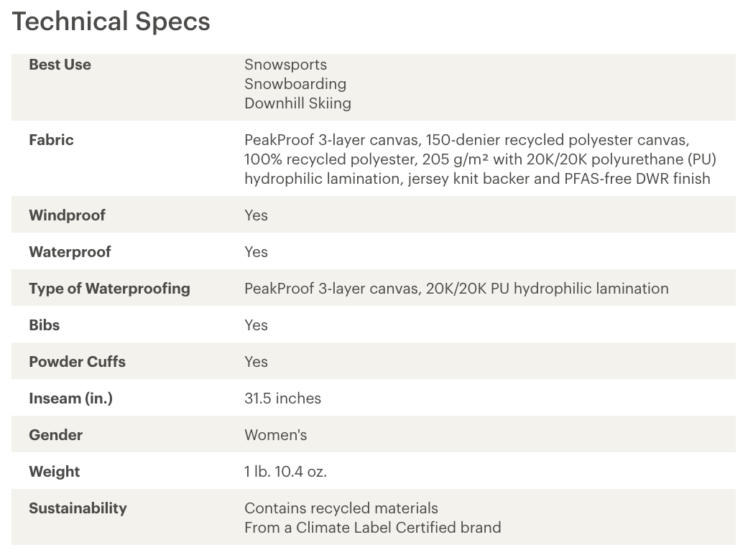The width and height of the screenshot is (753, 560).
Task: Click the Women's gender value
Action: coord(276,435)
